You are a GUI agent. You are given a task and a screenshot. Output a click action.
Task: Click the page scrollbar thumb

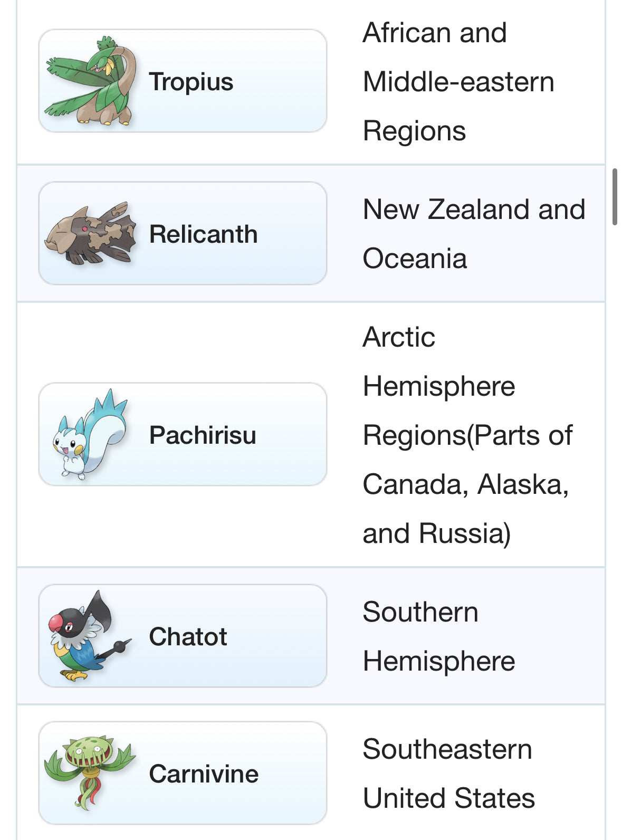[615, 197]
